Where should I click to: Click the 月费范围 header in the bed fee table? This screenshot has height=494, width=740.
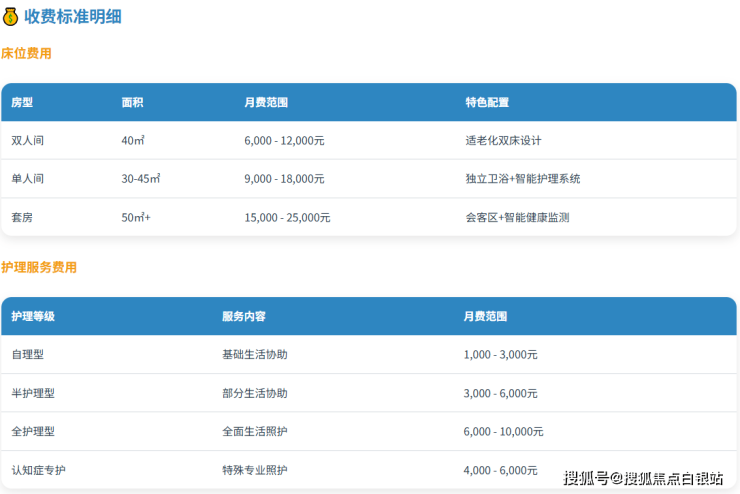266,103
